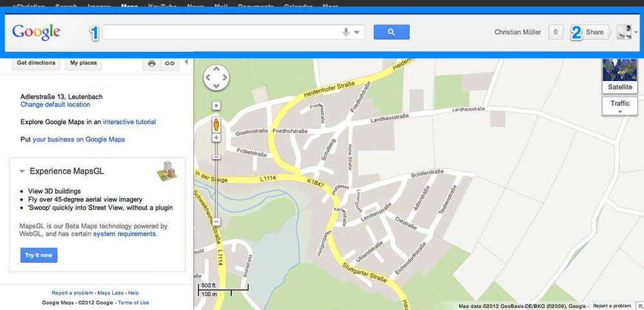Click the Heidenhofer Straße label on map
This screenshot has height=310, width=644.
pos(328,90)
